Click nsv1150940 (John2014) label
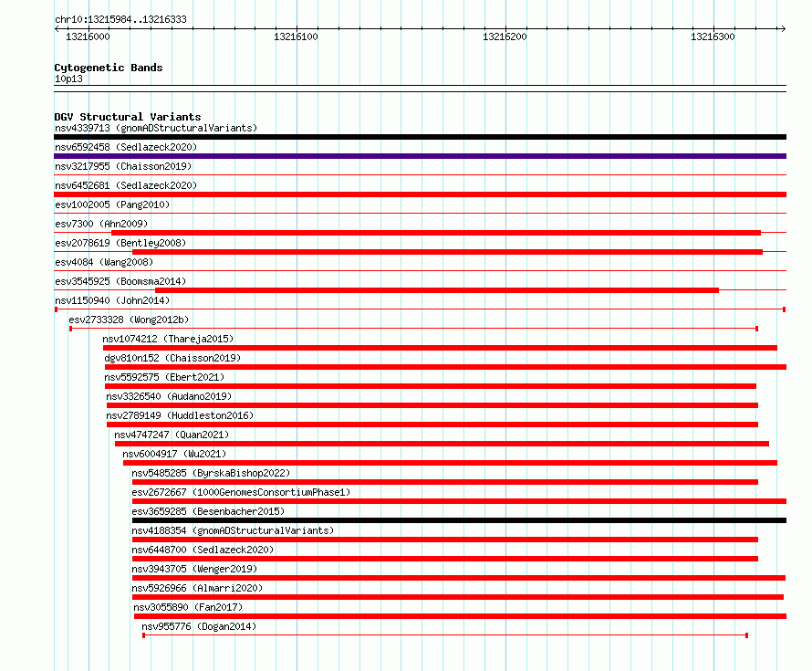This screenshot has width=812, height=671. point(112,300)
